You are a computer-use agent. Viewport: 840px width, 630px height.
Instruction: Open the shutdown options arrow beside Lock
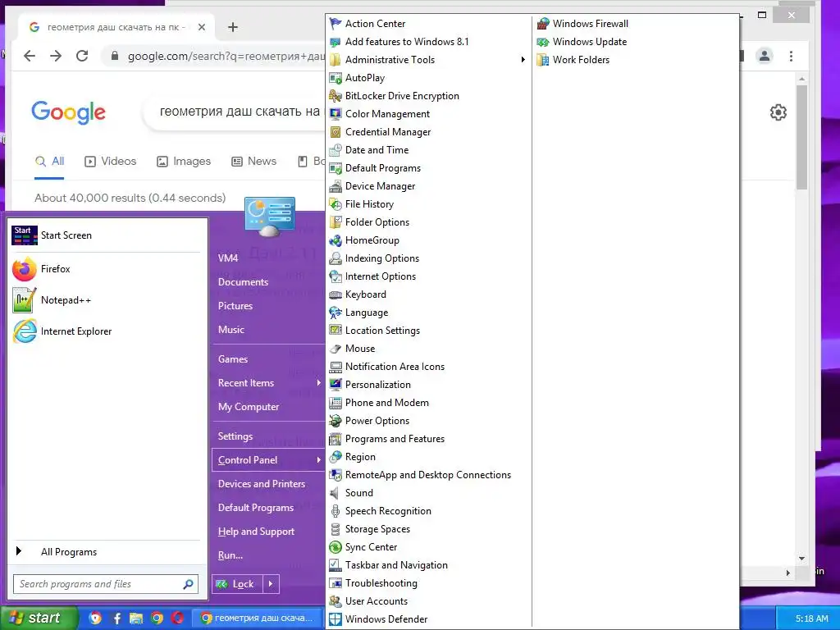point(271,584)
